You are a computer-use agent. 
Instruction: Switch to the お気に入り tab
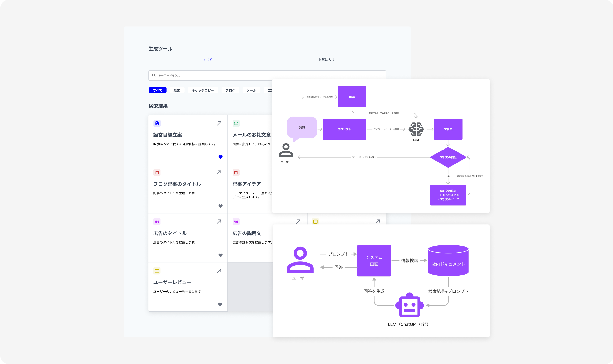pos(326,60)
